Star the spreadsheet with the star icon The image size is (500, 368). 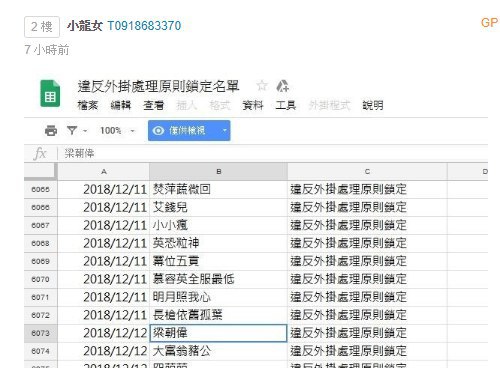[x=262, y=86]
